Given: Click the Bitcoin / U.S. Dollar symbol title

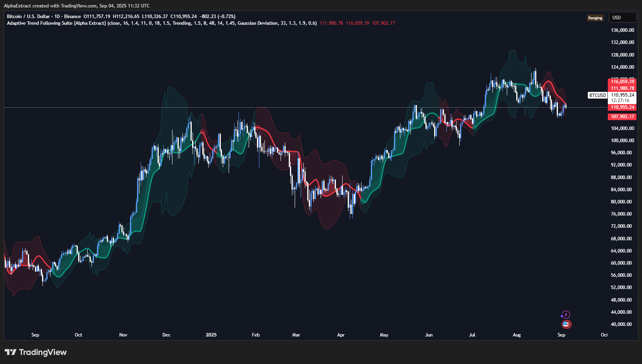Looking at the screenshot, I should click(28, 16).
